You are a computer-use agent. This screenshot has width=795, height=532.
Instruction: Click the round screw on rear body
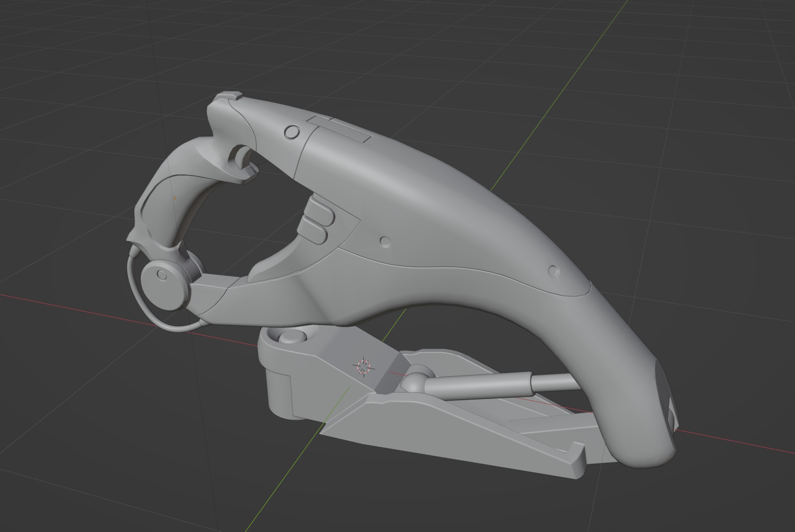(553, 271)
